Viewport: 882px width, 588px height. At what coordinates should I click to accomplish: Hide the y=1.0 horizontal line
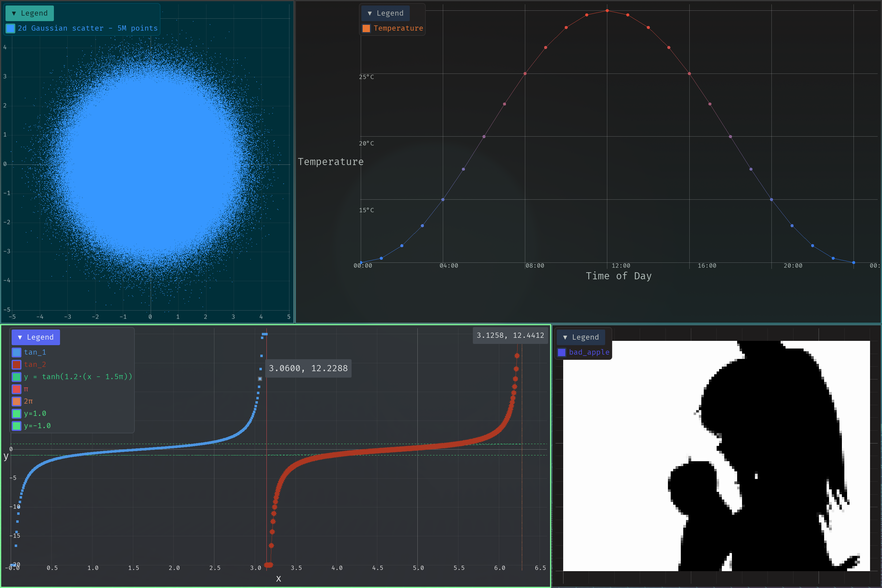coord(17,414)
